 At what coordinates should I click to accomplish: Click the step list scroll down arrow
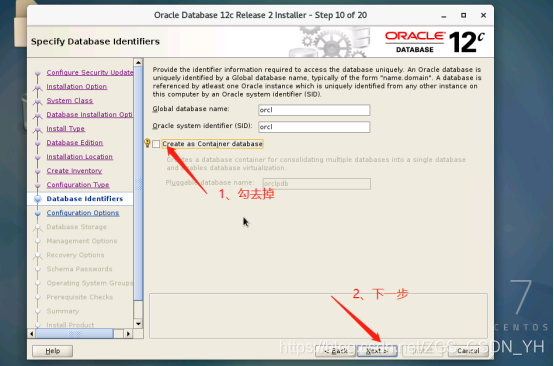138,324
